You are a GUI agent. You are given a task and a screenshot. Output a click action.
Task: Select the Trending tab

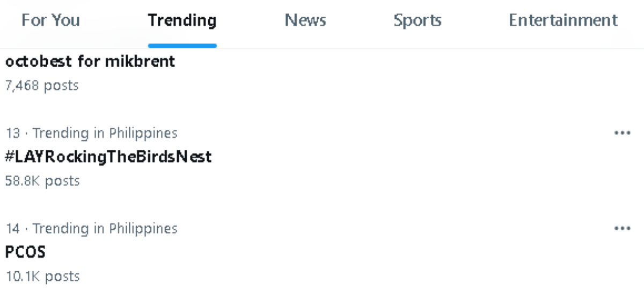(182, 20)
